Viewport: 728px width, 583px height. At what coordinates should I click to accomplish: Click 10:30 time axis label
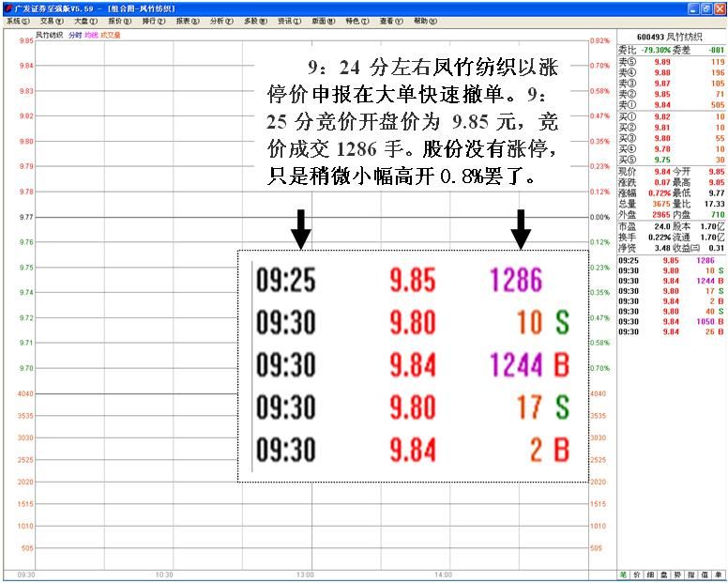[x=164, y=575]
